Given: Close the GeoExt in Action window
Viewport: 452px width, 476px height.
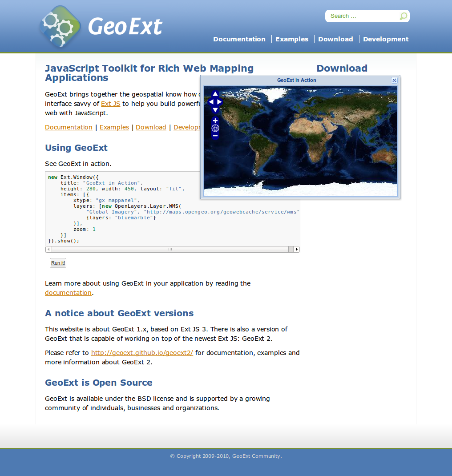Looking at the screenshot, I should [394, 80].
